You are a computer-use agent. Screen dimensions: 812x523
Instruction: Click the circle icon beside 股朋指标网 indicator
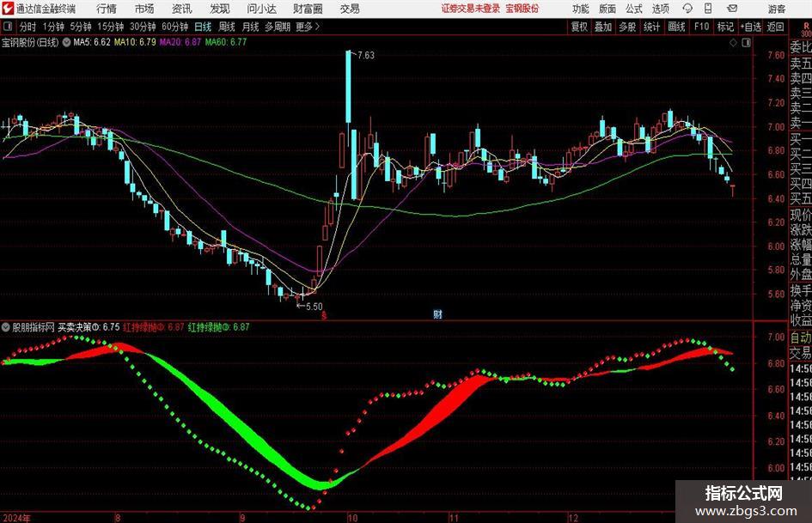click(x=6, y=327)
